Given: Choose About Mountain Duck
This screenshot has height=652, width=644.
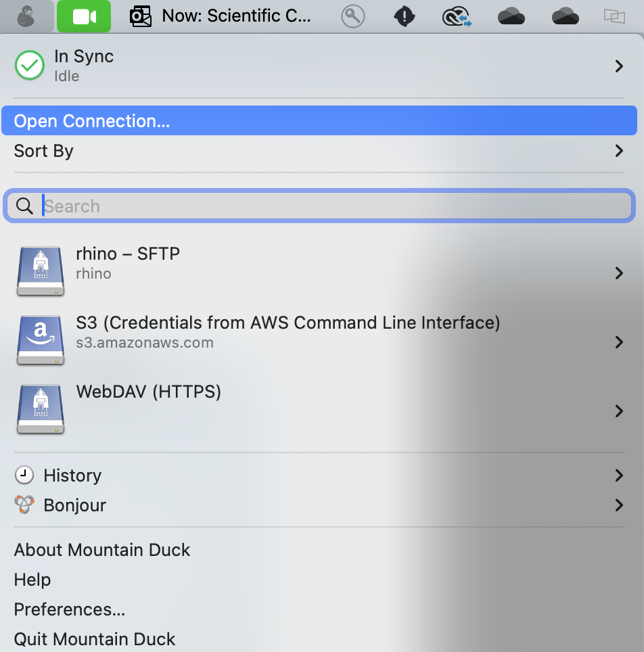Looking at the screenshot, I should 101,550.
